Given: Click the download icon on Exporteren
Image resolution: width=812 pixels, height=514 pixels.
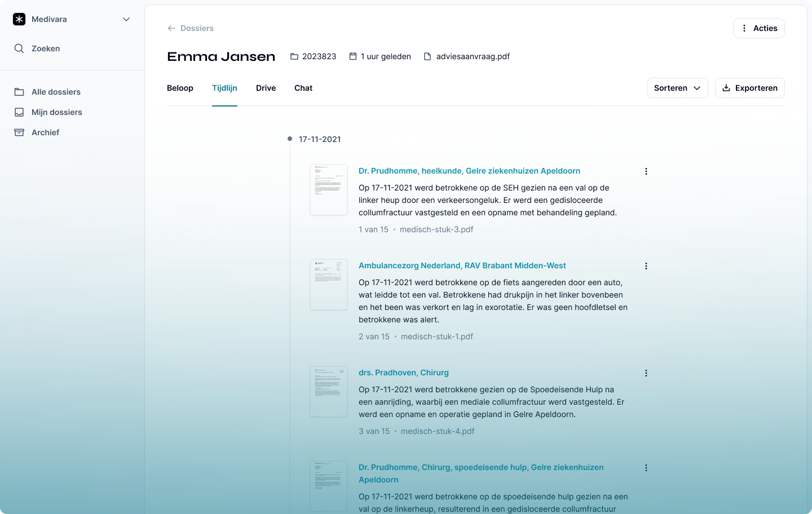Looking at the screenshot, I should pyautogui.click(x=726, y=87).
